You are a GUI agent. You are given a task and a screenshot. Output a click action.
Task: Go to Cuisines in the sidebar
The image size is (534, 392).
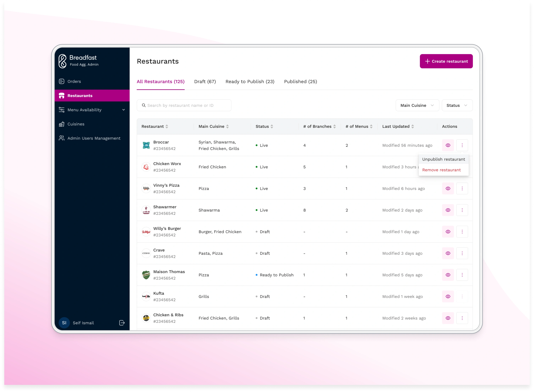coord(92,124)
